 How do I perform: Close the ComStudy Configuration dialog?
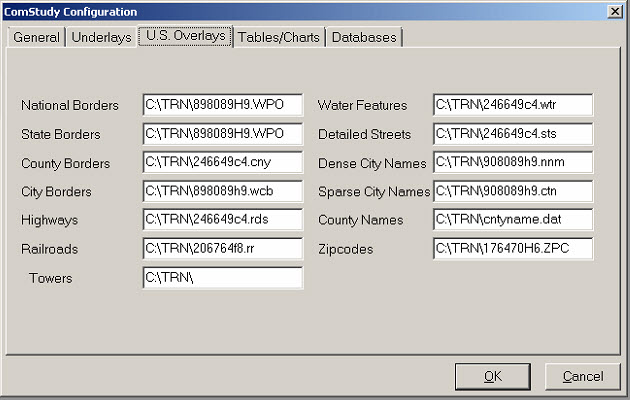coord(615,11)
